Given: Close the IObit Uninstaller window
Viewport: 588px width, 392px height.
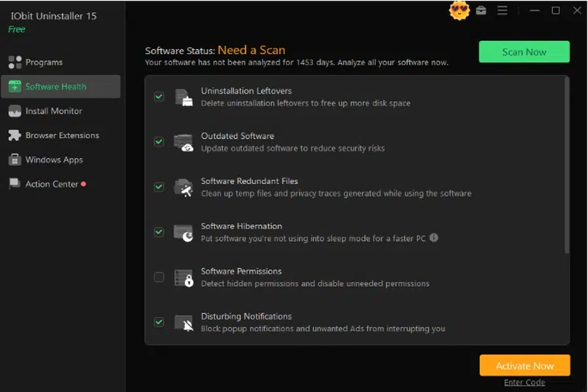Looking at the screenshot, I should [x=577, y=10].
